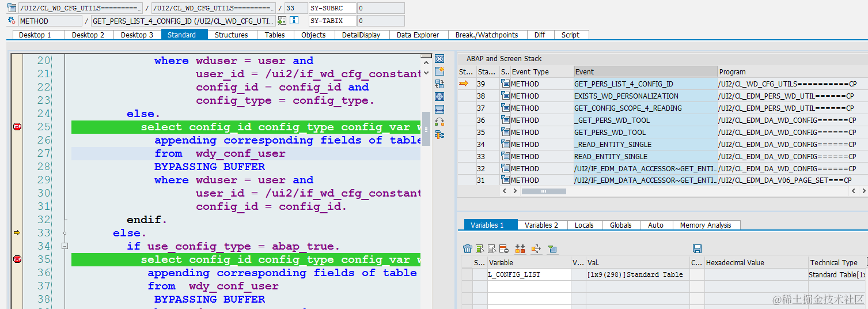Click the method icon in stack row 36
The image size is (868, 309).
(505, 120)
